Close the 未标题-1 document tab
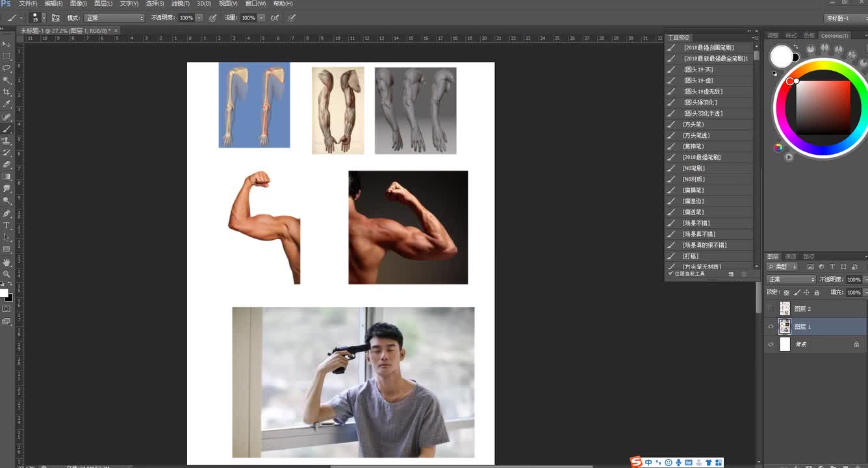Viewport: 868px width, 468px height. click(x=117, y=30)
